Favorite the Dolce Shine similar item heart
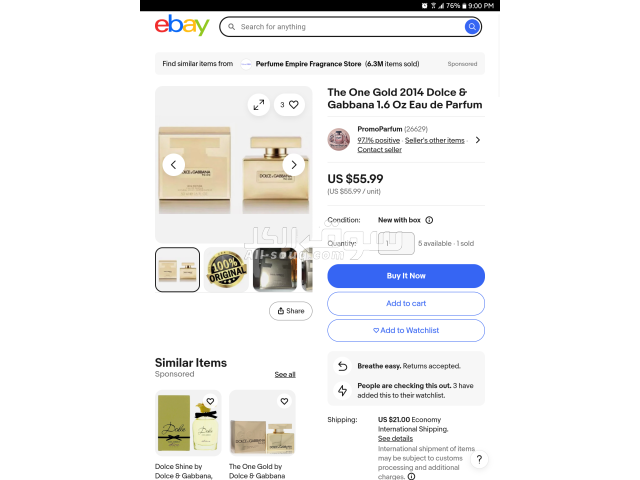This screenshot has height=480, width=640. pos(210,401)
